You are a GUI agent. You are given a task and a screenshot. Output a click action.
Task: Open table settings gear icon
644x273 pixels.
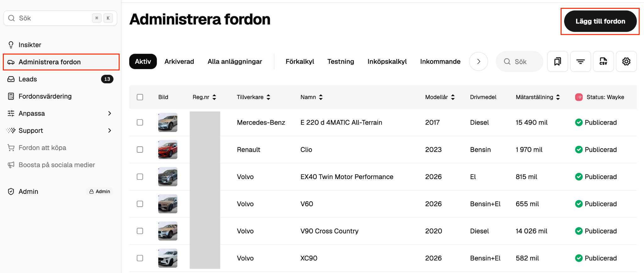click(626, 62)
